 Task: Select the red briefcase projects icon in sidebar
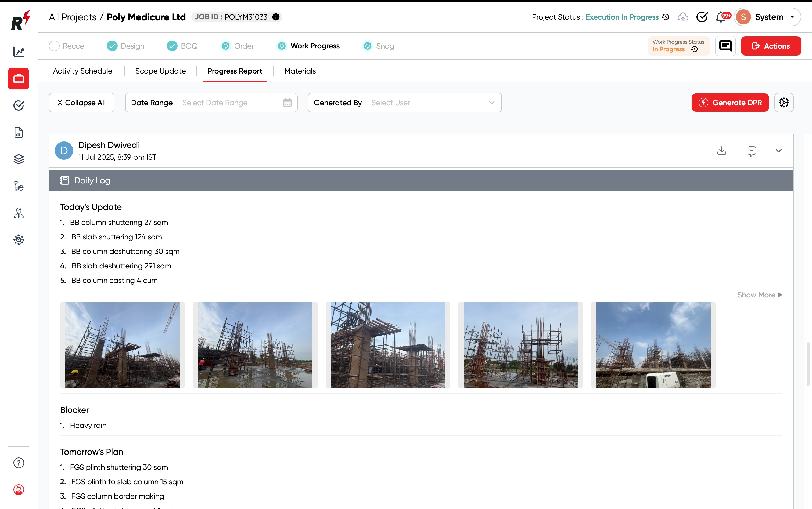(x=19, y=78)
